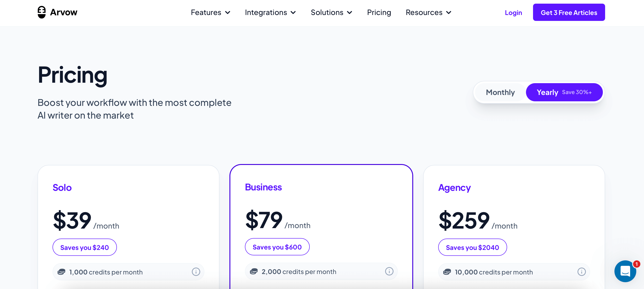644x289 pixels.
Task: Open the Resources dropdown
Action: 428,12
